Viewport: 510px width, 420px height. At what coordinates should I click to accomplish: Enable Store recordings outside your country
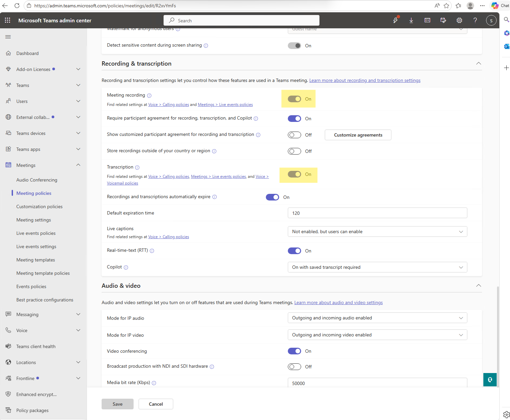[294, 151]
